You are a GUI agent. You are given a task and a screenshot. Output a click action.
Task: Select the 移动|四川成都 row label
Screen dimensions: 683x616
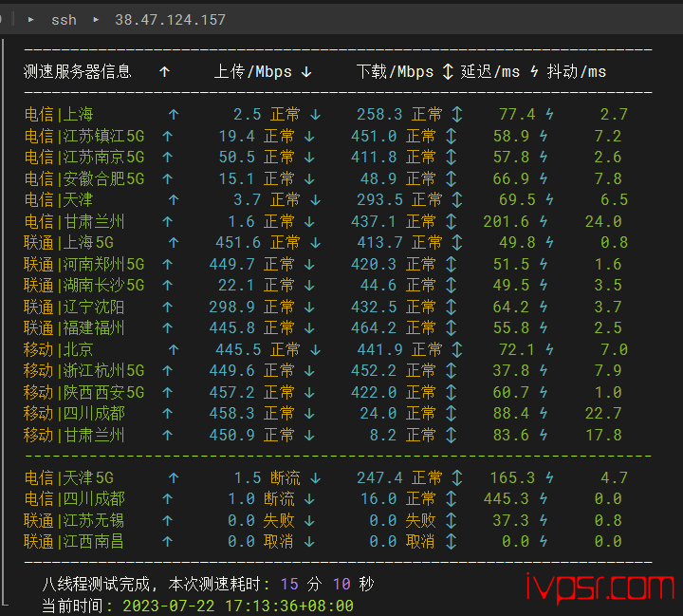[74, 413]
